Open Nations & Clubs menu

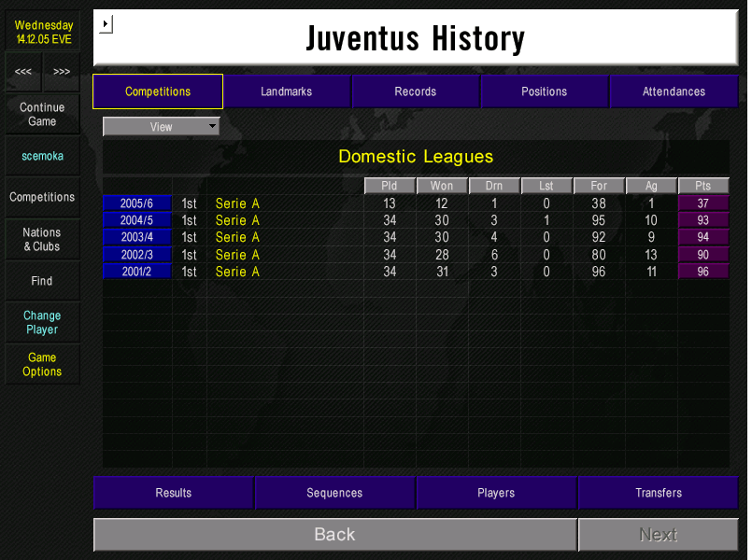pyautogui.click(x=42, y=239)
